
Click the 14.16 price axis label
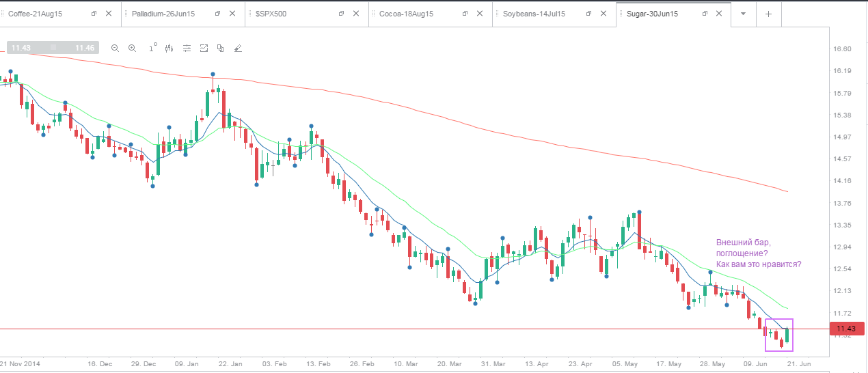point(842,181)
